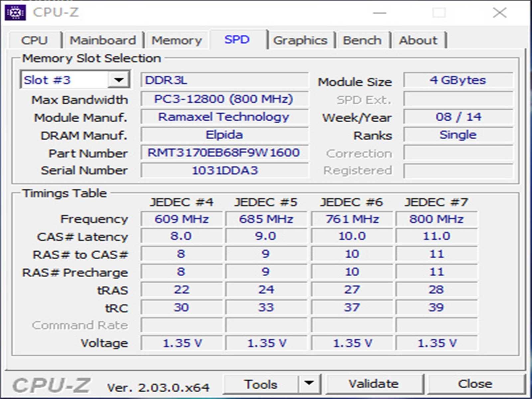
Task: Click tRAS value 24
Action: tap(266, 290)
